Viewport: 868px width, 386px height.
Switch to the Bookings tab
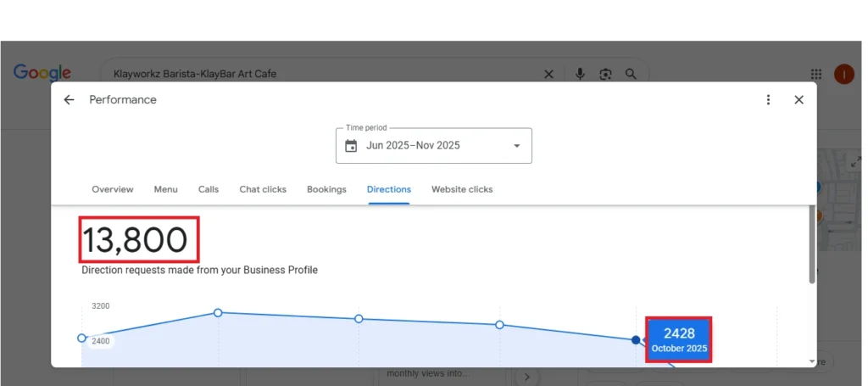[326, 189]
